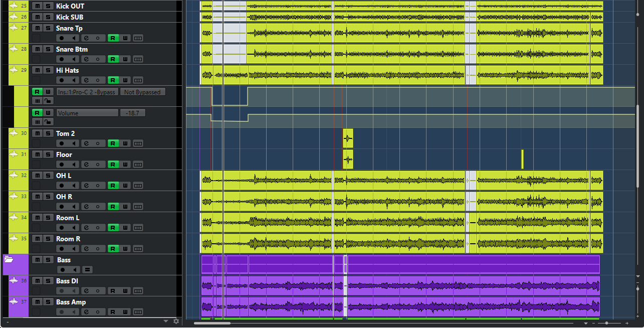The width and height of the screenshot is (644, 328).
Task: Click the Bass folder track icon
Action: tap(9, 260)
